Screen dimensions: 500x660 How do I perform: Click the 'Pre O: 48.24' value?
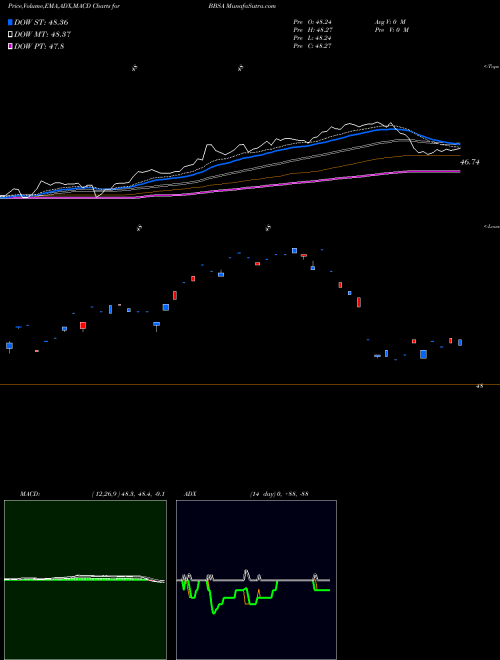pos(313,21)
